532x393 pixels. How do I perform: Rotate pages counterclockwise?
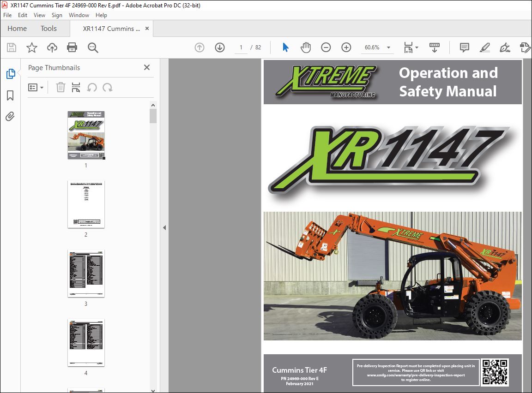coord(92,87)
